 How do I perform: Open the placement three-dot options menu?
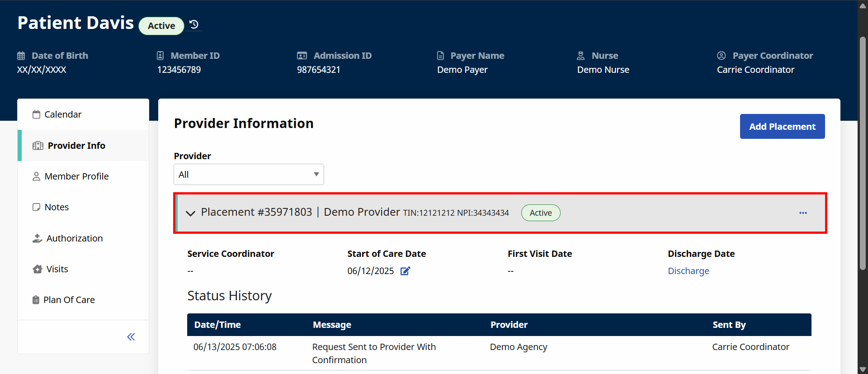click(x=803, y=213)
